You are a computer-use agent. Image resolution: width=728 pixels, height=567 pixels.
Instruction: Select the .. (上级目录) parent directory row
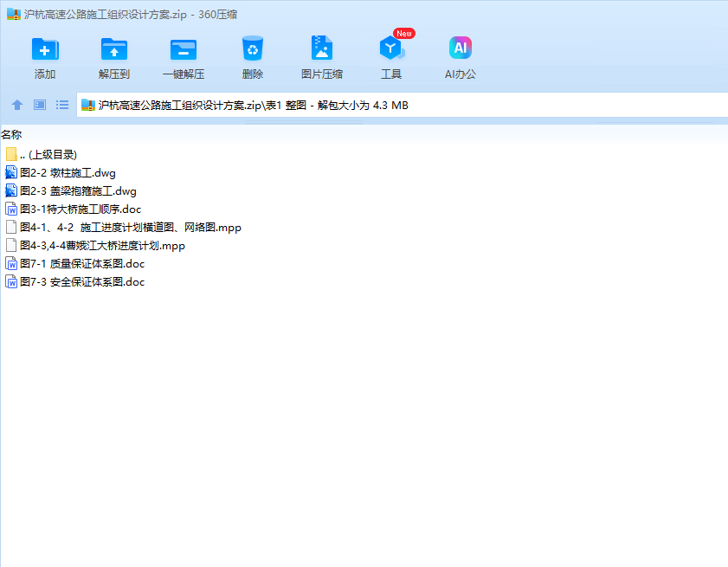[42, 154]
